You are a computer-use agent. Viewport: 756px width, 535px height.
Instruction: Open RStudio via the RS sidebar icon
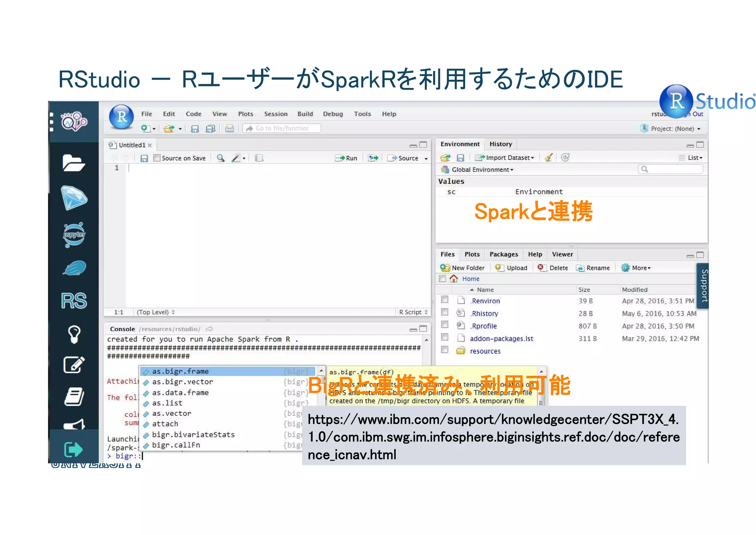(x=74, y=300)
